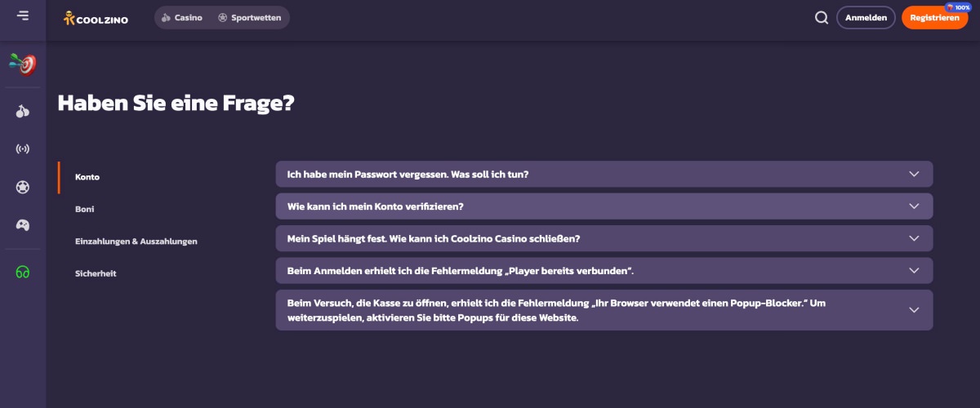The height and width of the screenshot is (408, 980).
Task: Select the soccer ball sports icon in sidebar
Action: click(23, 188)
